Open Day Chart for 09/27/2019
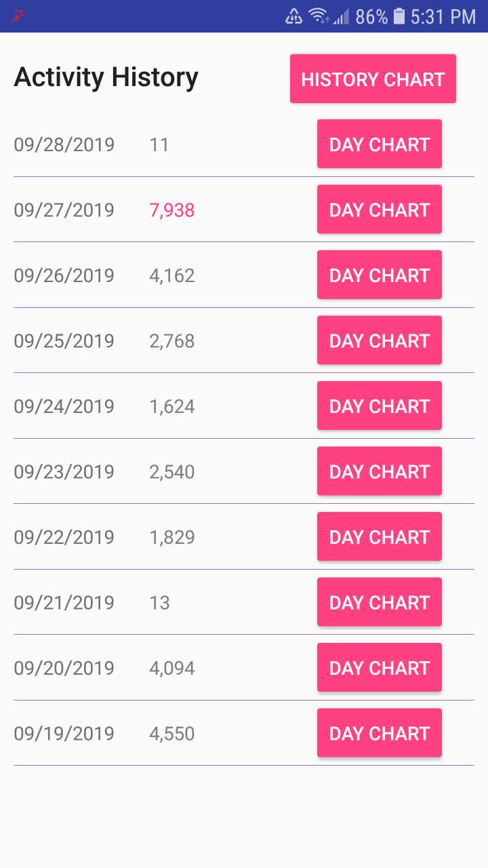The width and height of the screenshot is (488, 868). pyautogui.click(x=379, y=210)
